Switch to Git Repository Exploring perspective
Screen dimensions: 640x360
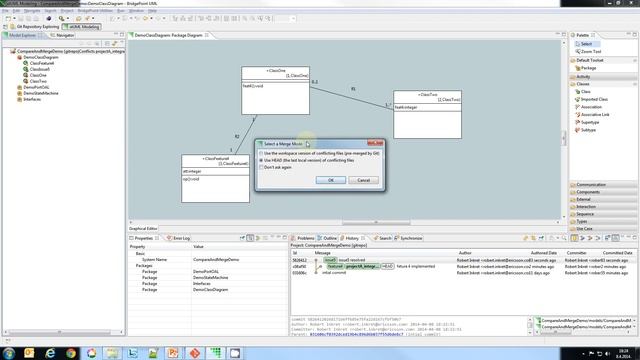pyautogui.click(x=35, y=27)
